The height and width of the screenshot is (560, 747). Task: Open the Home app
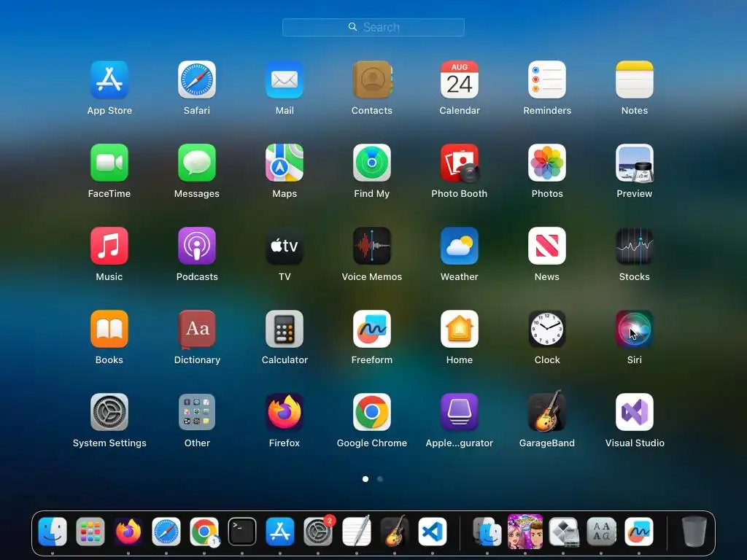(x=460, y=329)
